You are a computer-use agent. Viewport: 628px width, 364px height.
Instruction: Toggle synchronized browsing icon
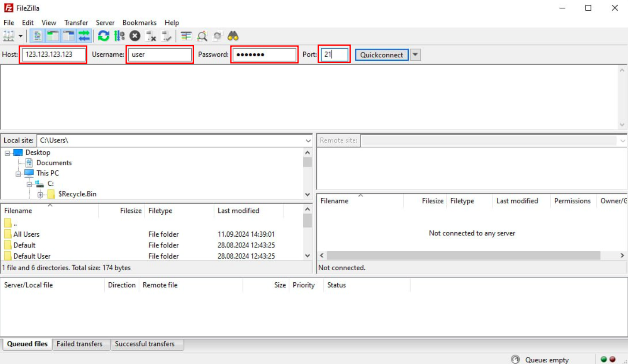click(218, 36)
